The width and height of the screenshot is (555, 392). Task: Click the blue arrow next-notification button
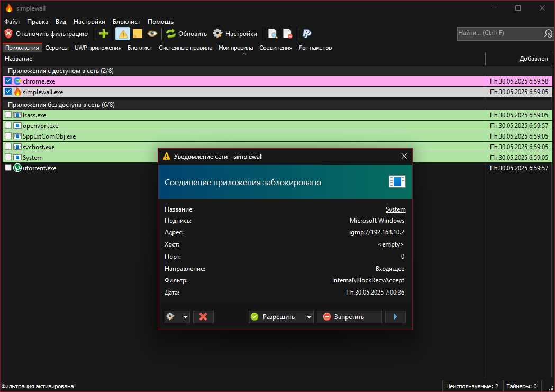point(395,316)
